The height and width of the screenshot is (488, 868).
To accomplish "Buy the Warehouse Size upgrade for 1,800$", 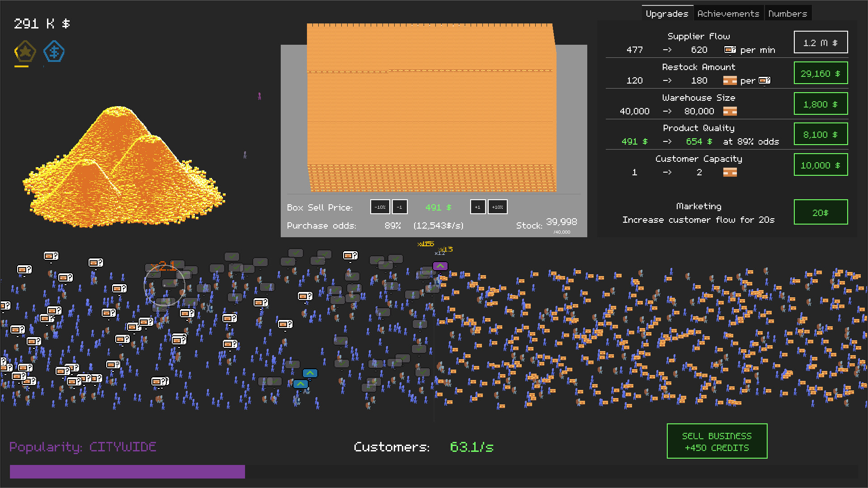I will pos(820,103).
